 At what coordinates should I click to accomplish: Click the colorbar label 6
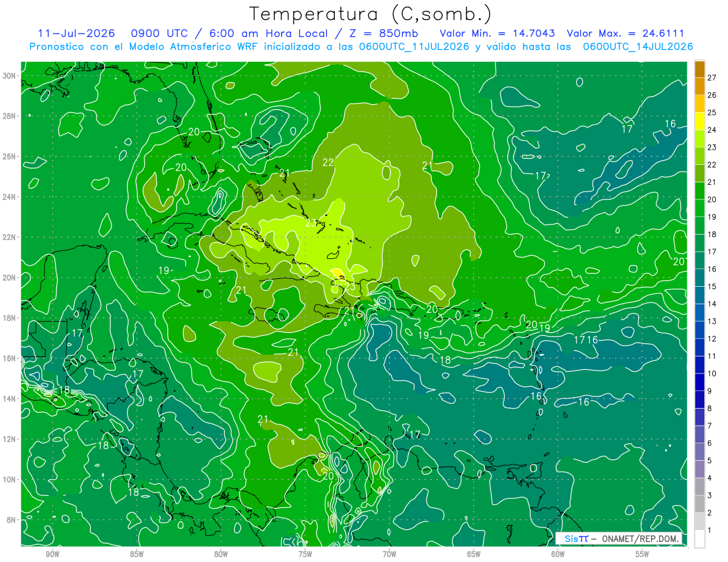pos(710,443)
